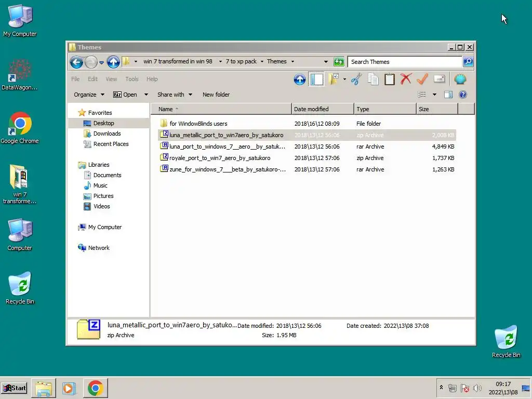
Task: Click the orange checkmark Properties icon
Action: (x=422, y=79)
